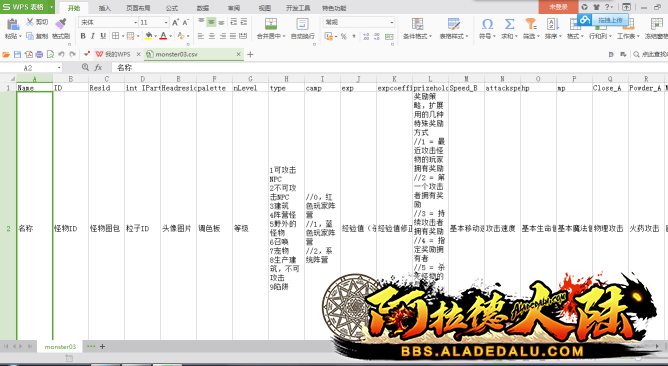Open the number format dropdown

[392, 22]
